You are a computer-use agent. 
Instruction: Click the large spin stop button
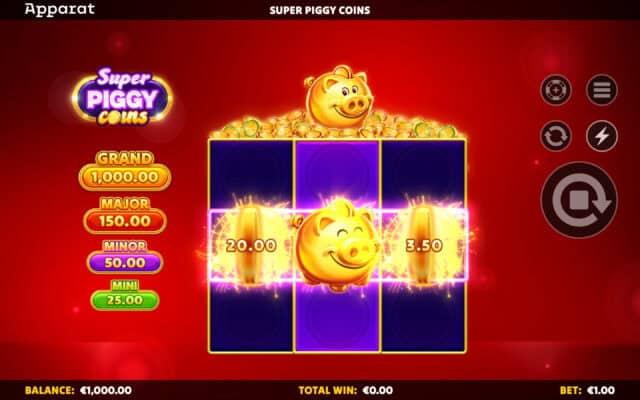click(x=579, y=200)
